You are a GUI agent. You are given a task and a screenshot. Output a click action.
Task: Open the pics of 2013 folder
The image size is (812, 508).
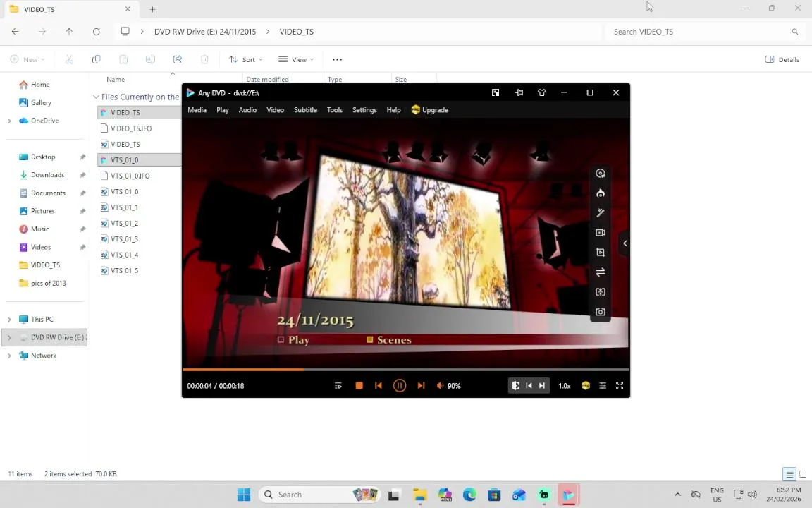48,283
